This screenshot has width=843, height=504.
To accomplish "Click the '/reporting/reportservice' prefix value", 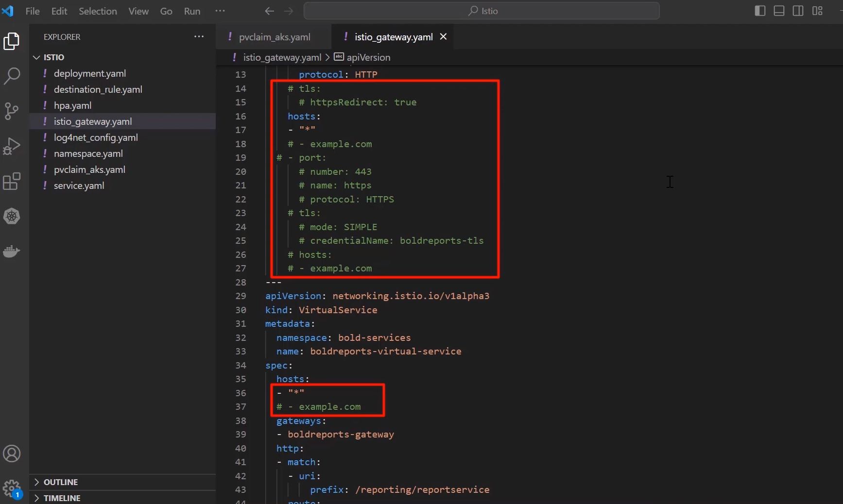I will [x=422, y=490].
